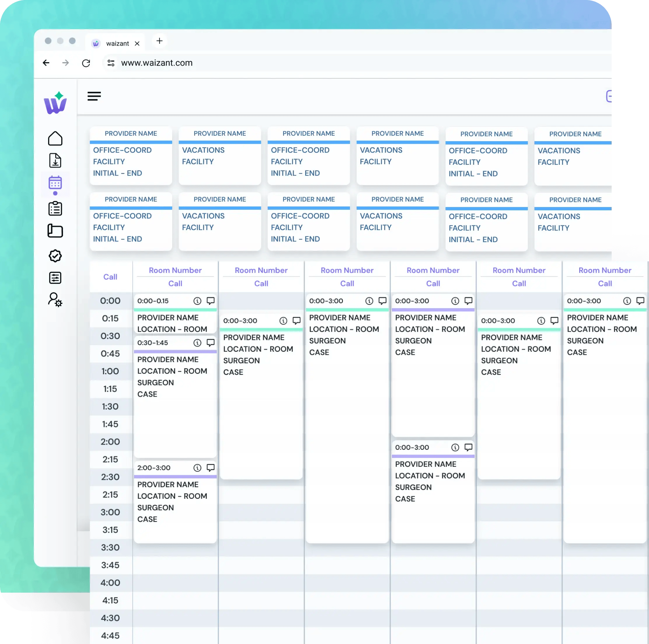Screen dimensions: 649x644
Task: Toggle the hamburger menu at top
Action: click(x=94, y=96)
